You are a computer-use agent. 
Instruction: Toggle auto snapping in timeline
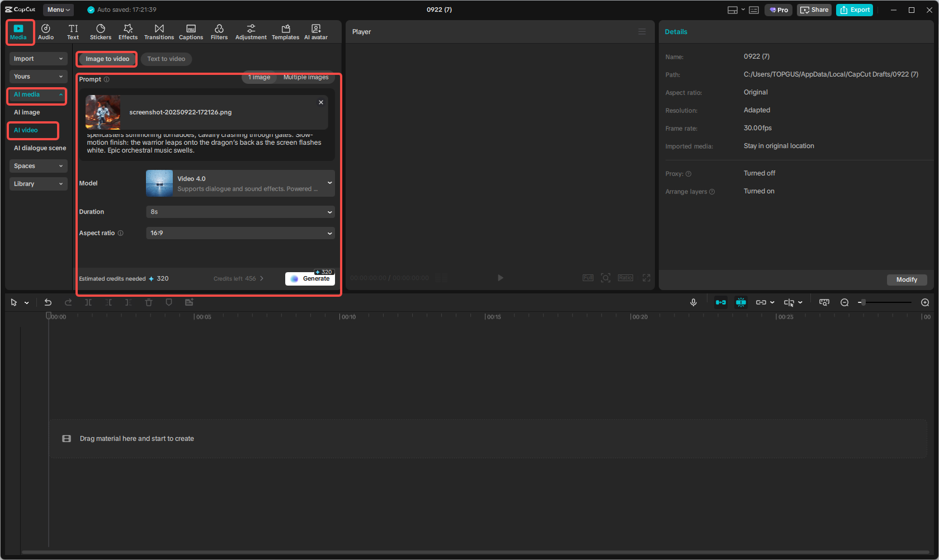(x=741, y=302)
